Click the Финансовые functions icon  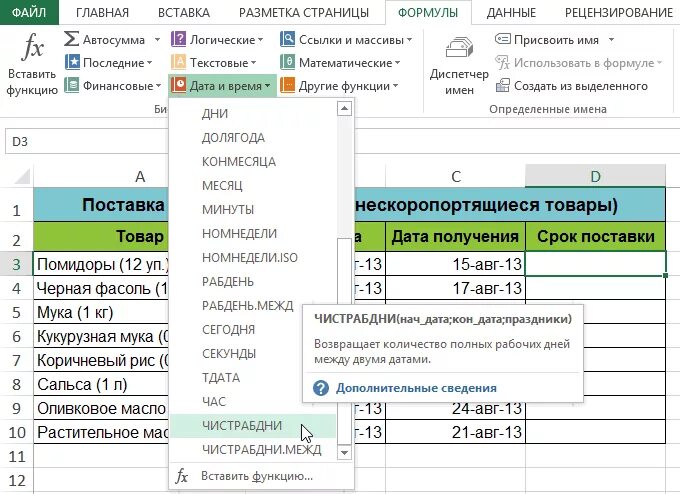point(72,85)
